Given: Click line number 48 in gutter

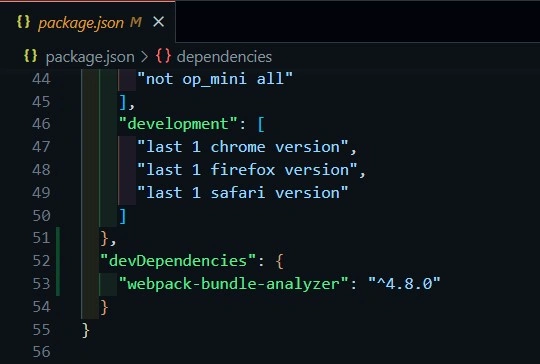Looking at the screenshot, I should point(41,170).
